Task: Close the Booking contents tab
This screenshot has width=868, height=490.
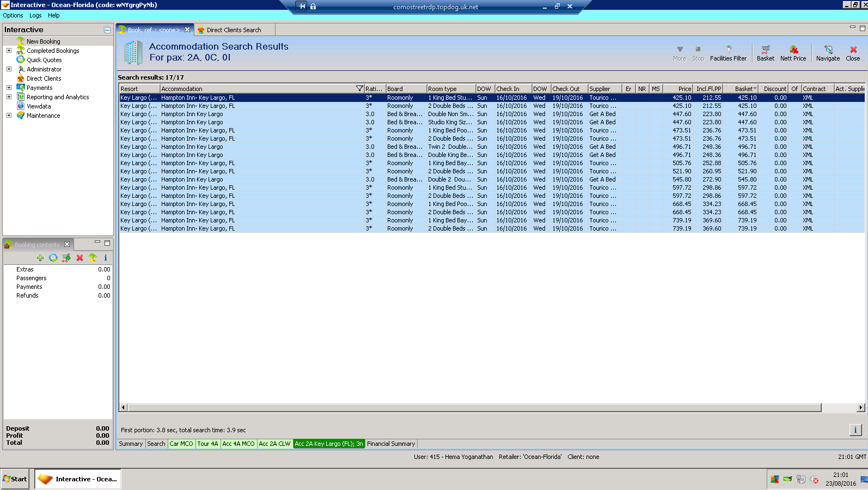Action: tap(67, 244)
